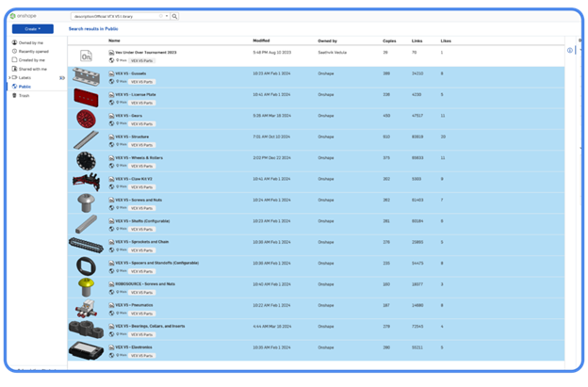Click inside the search input field

pyautogui.click(x=113, y=16)
